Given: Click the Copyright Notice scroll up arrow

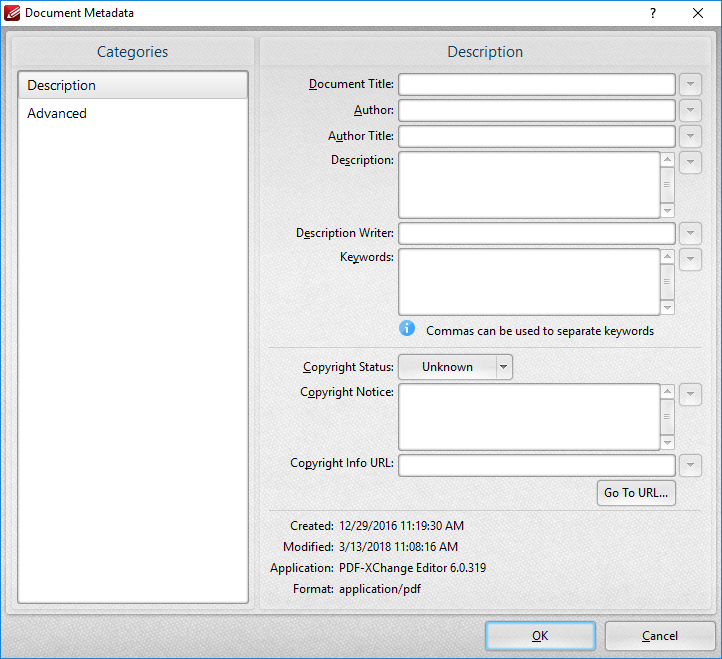Looking at the screenshot, I should point(667,391).
